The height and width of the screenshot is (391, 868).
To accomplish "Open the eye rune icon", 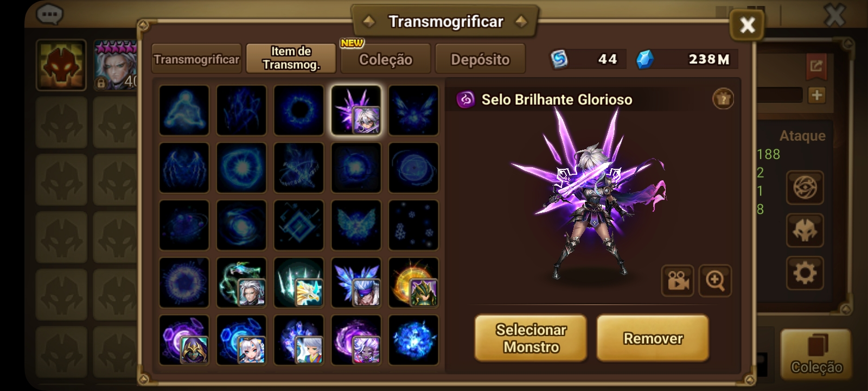I will click(805, 187).
